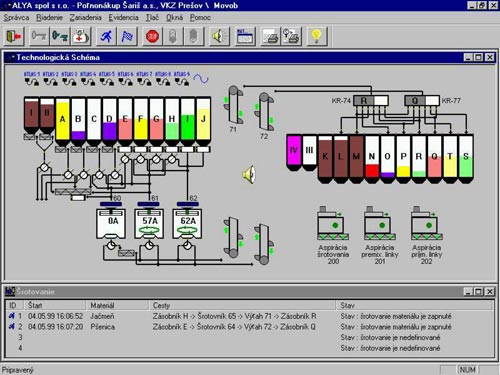Click the yellow light bulb icon

316,36
